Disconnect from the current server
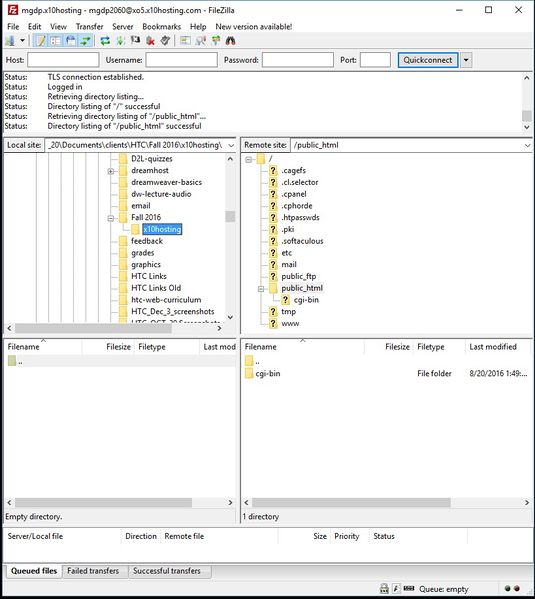535x599 pixels. pos(151,40)
